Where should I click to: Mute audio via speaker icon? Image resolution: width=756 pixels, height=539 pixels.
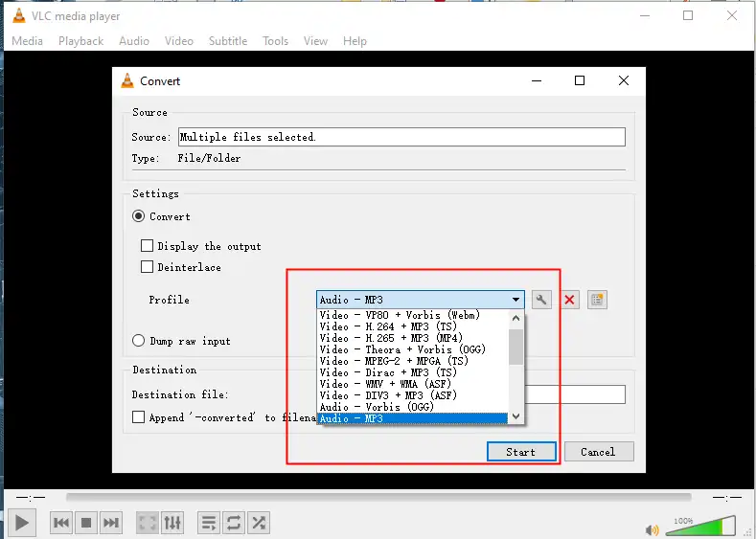click(652, 529)
